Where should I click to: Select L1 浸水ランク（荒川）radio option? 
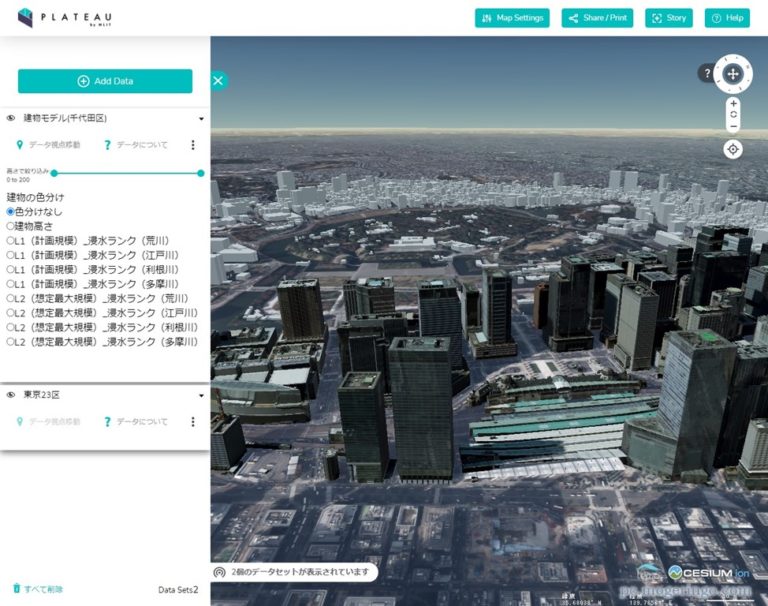(x=11, y=241)
